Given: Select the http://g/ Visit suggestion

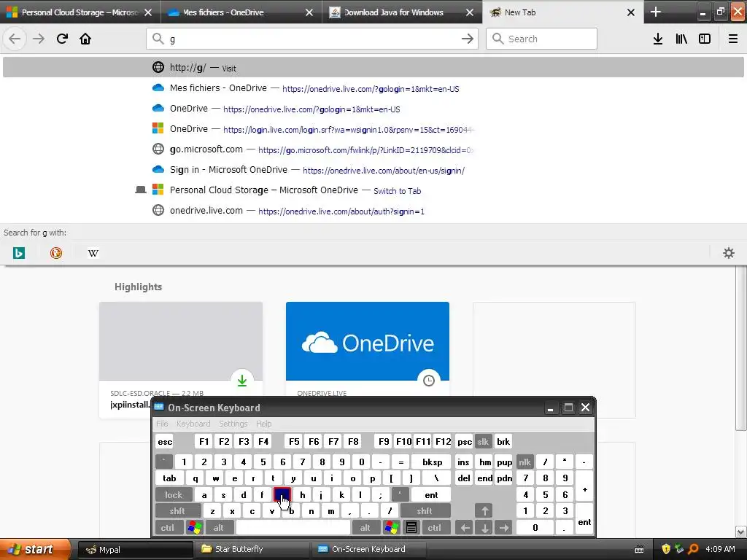Looking at the screenshot, I should coord(373,68).
